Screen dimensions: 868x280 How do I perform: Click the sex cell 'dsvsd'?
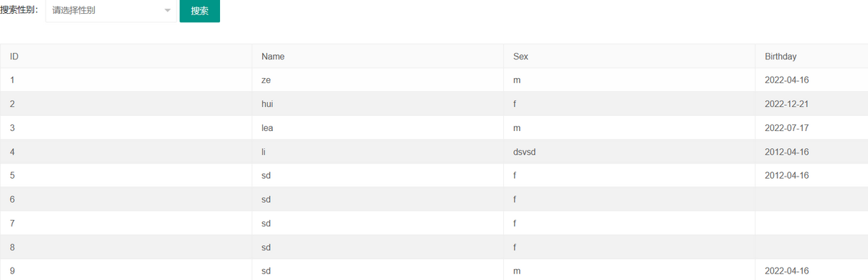pos(629,152)
